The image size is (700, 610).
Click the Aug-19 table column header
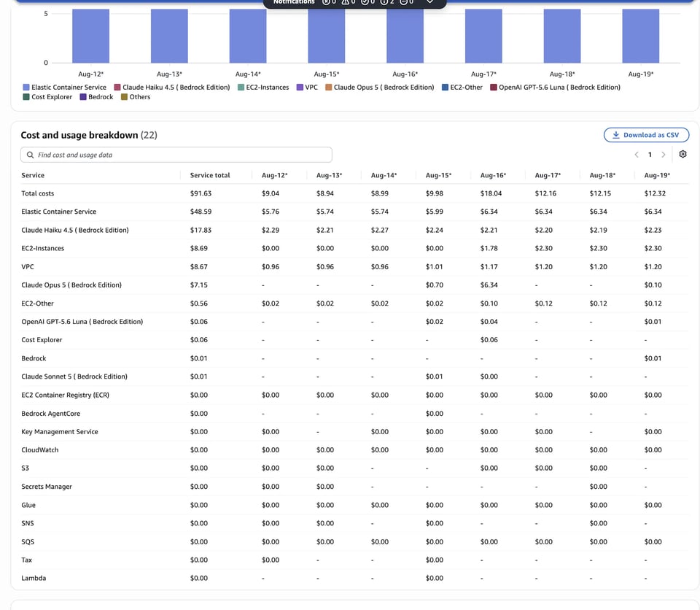(657, 175)
